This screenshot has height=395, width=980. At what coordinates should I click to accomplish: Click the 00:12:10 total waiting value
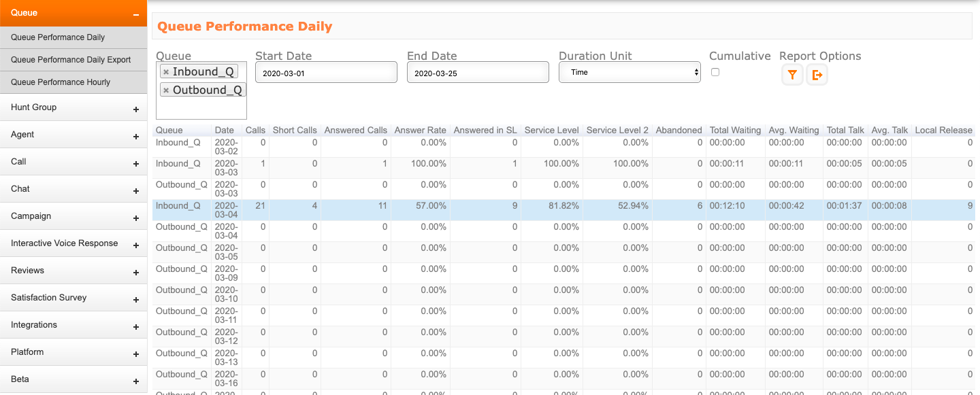pos(727,205)
